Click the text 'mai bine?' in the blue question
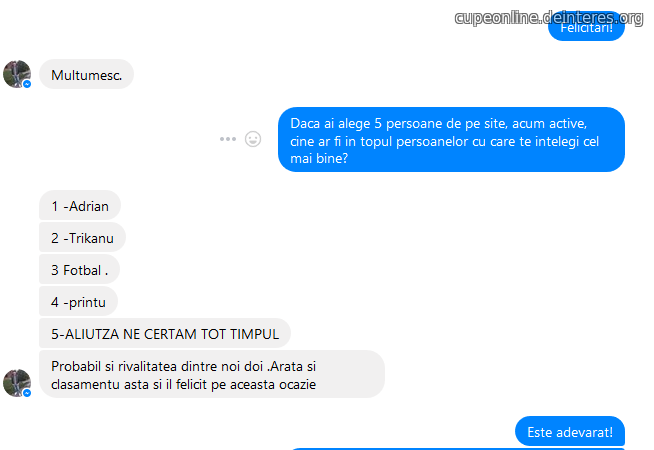Screen dimensions: 654x450 (319, 158)
